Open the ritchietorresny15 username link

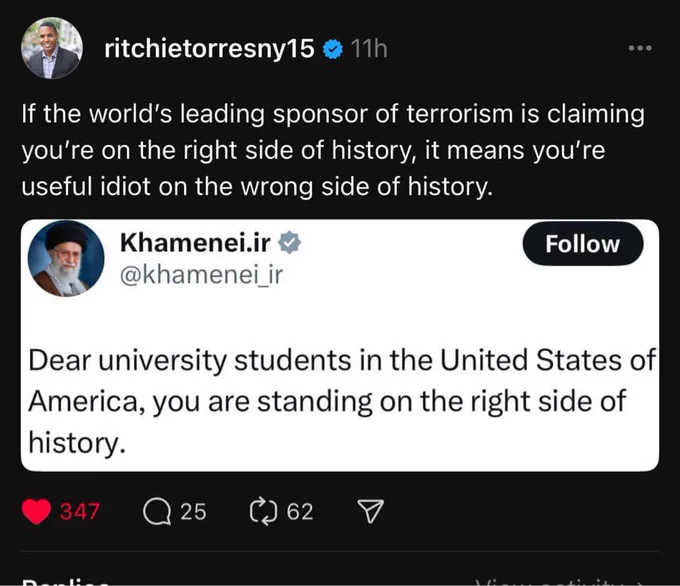209,48
